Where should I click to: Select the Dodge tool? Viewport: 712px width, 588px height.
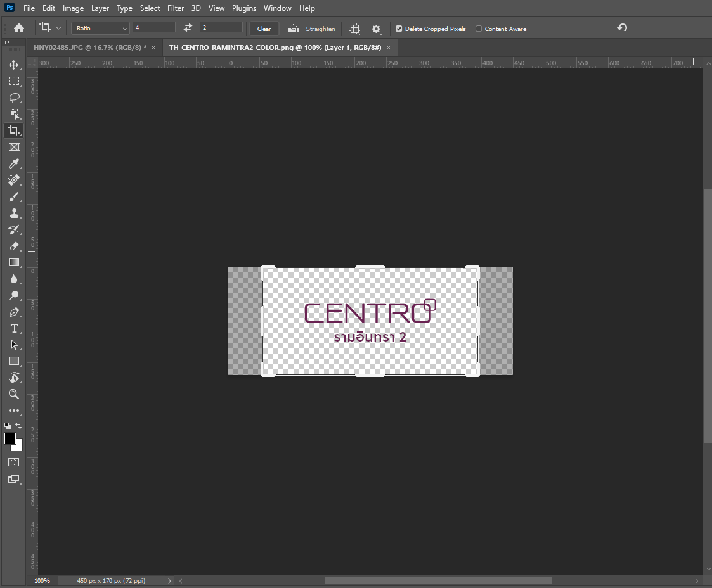[x=14, y=295]
